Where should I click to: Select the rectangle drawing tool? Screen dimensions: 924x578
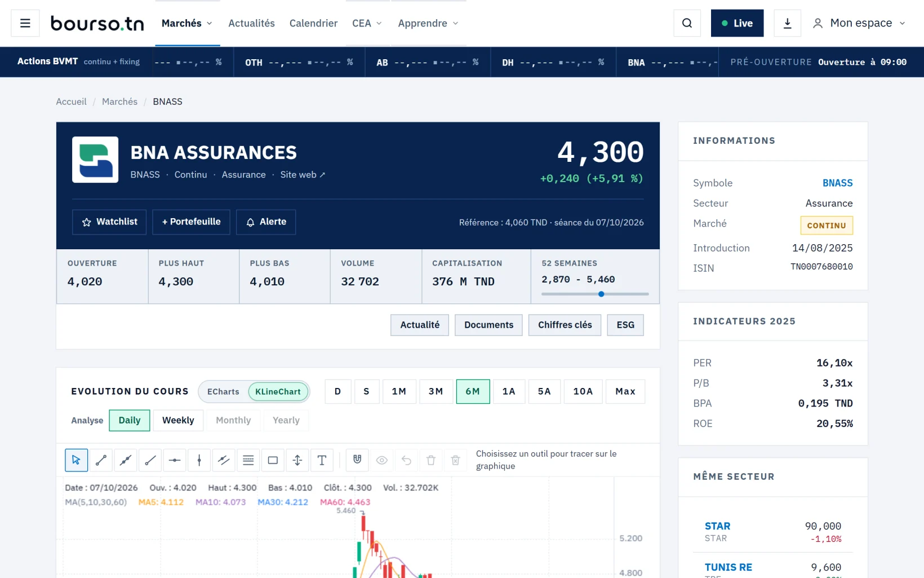click(x=273, y=460)
